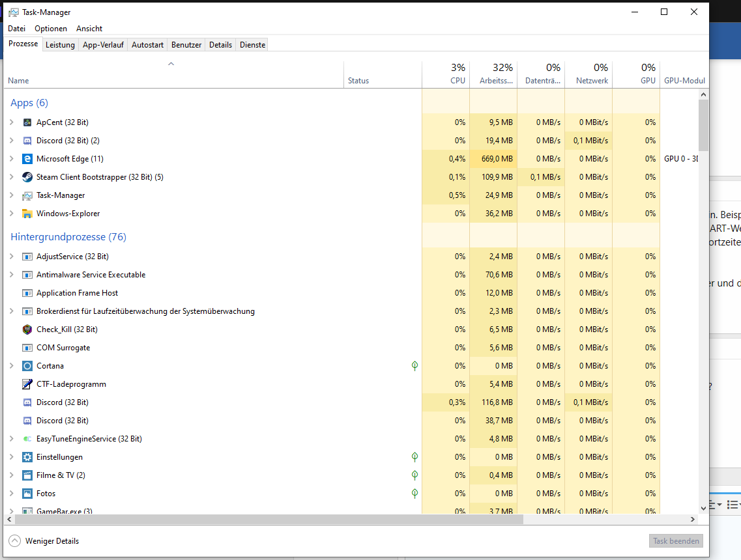The height and width of the screenshot is (560, 741).
Task: Click the EasyTuneEngineService icon
Action: tap(27, 439)
